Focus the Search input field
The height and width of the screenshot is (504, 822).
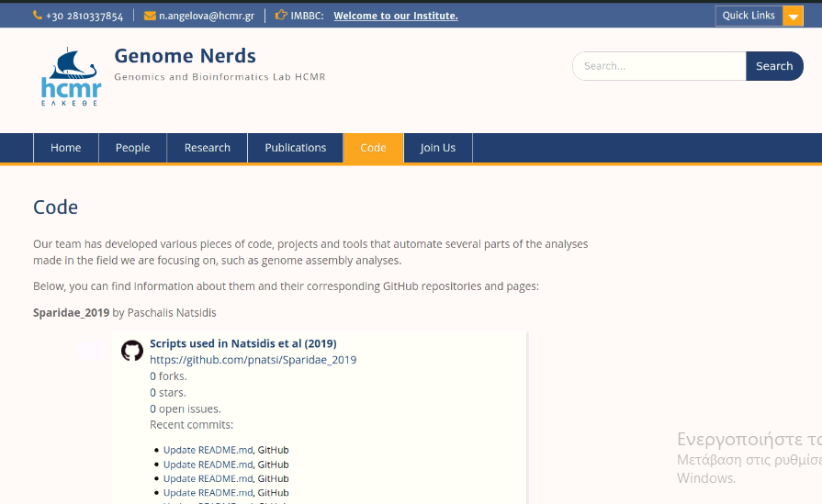(659, 66)
